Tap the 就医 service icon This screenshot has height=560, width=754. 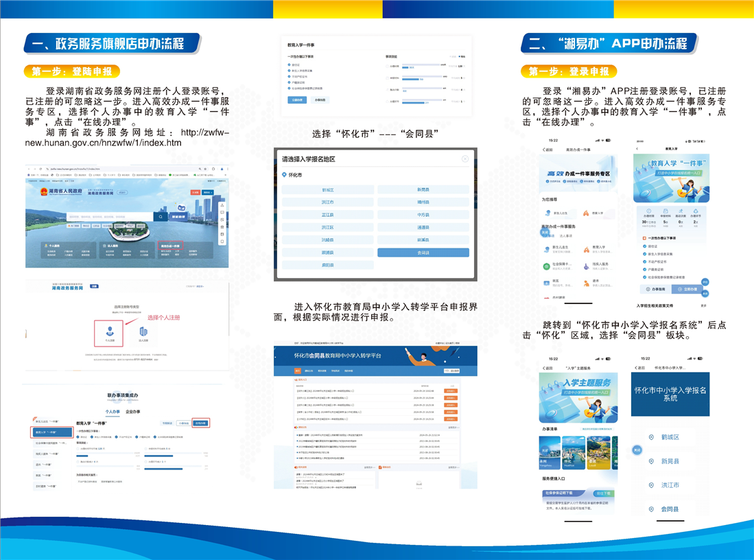pos(547,283)
